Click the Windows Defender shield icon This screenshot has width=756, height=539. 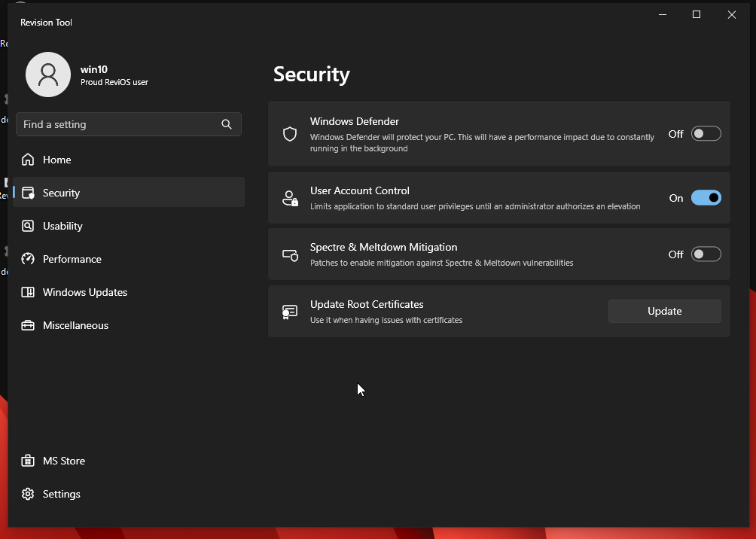pos(290,134)
